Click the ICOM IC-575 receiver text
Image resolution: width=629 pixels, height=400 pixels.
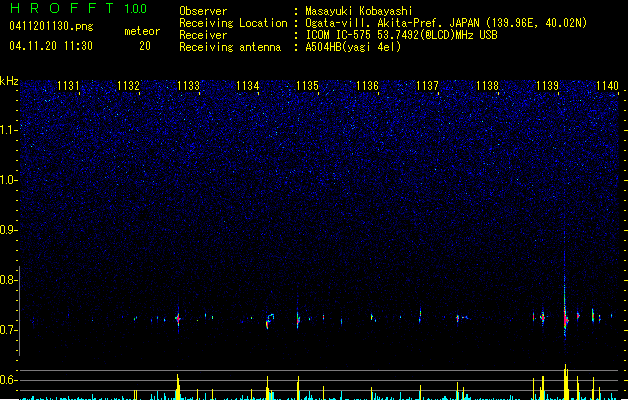401,35
